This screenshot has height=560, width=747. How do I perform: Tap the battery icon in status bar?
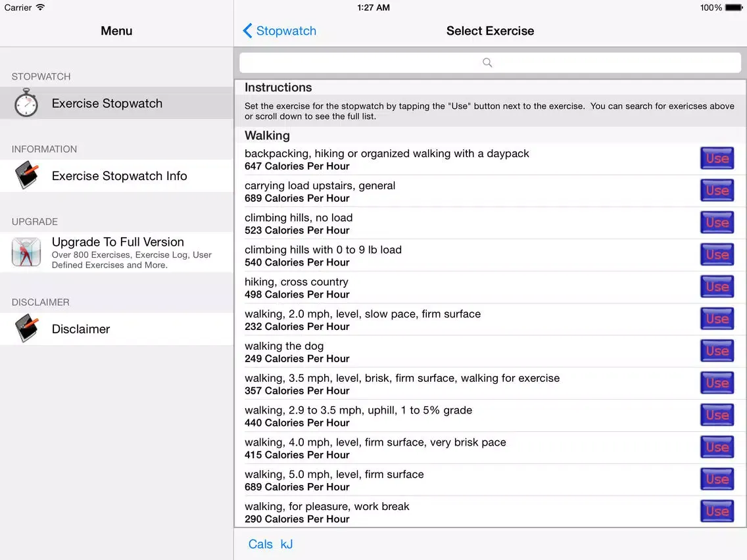tap(734, 8)
